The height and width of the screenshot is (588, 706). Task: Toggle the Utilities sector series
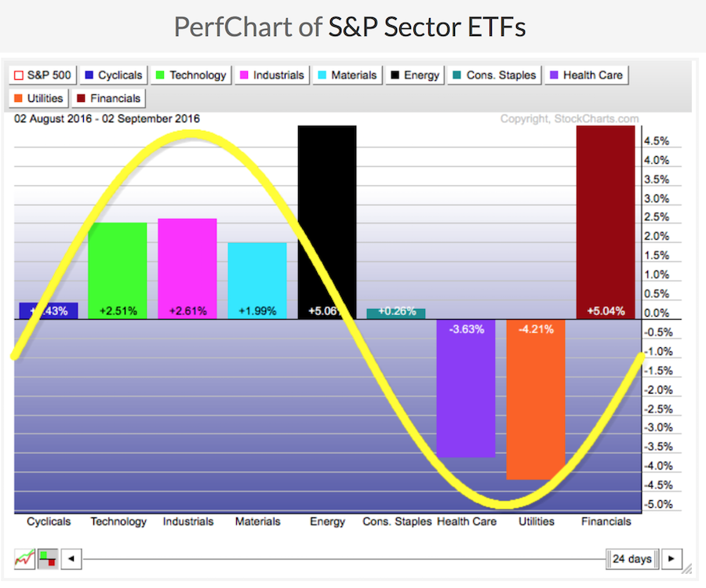39,98
